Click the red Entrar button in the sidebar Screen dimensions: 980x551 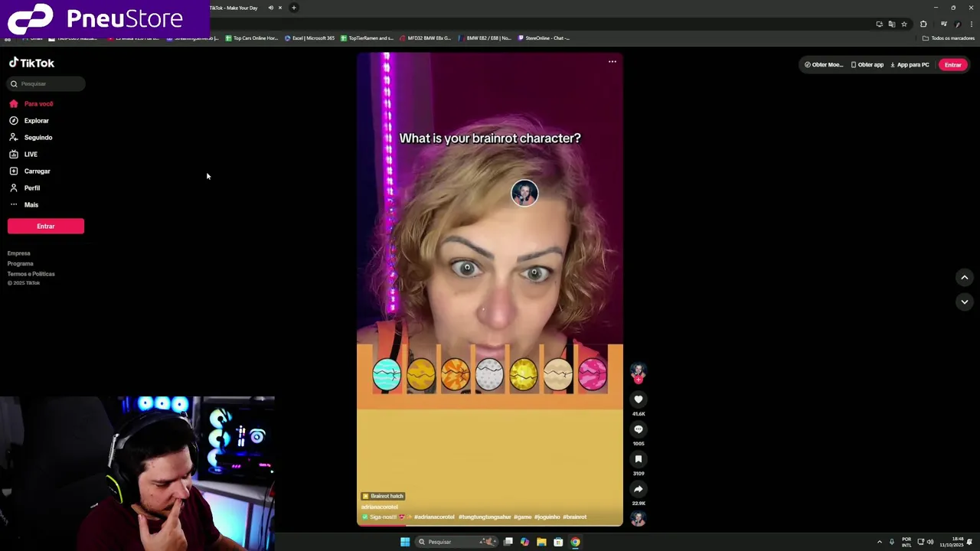tap(46, 226)
